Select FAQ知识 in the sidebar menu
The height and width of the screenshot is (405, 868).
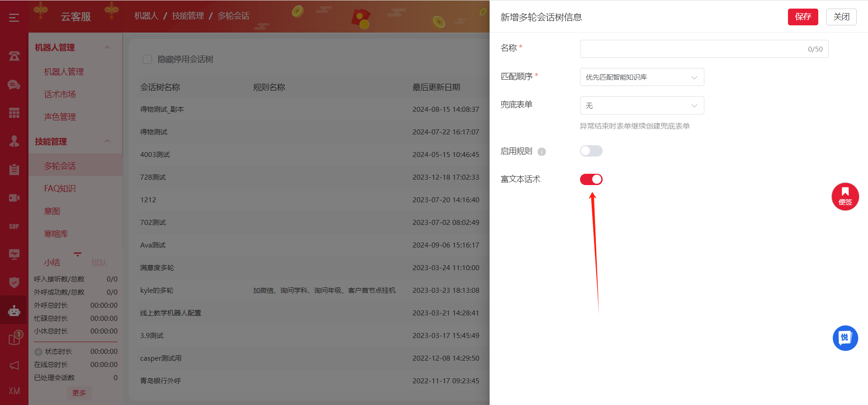click(x=60, y=189)
